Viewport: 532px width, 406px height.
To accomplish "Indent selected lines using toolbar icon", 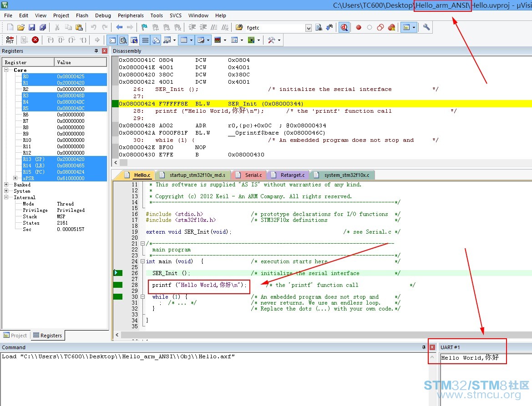I will point(193,27).
